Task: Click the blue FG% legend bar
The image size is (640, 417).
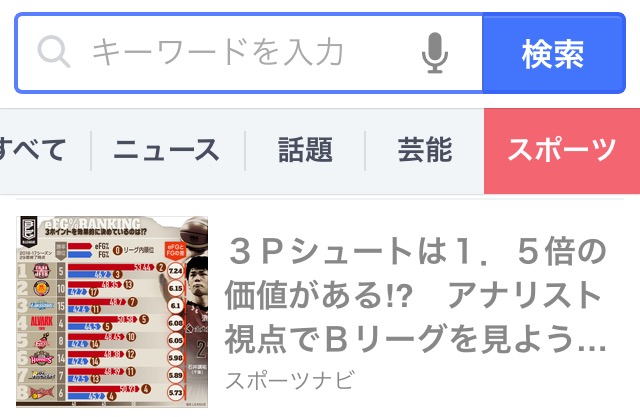Action: (80, 255)
